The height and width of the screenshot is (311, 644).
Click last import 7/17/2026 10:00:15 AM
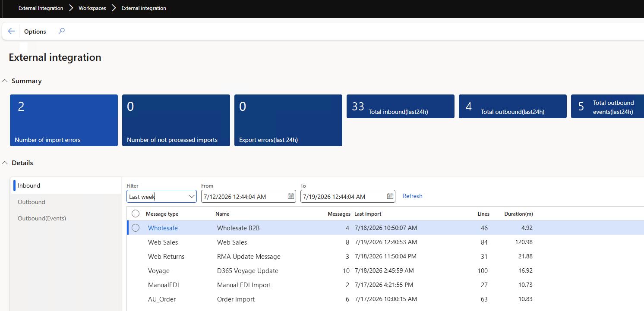click(386, 299)
